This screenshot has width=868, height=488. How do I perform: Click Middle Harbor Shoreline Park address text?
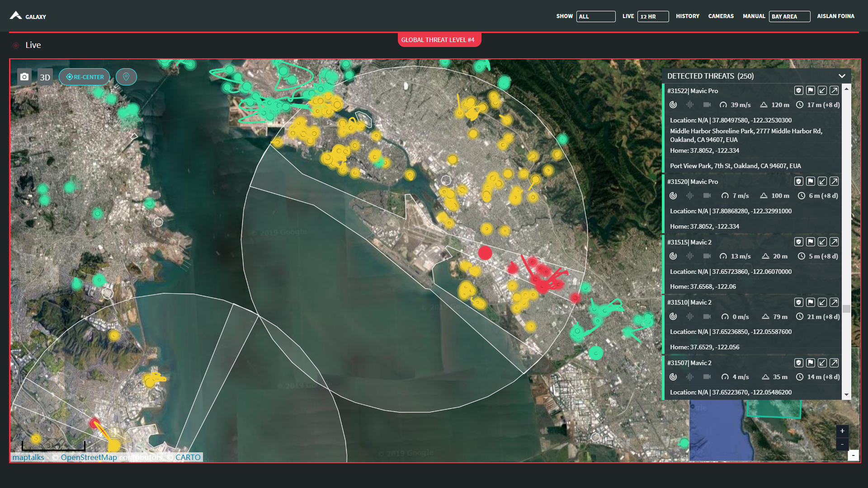[746, 135]
